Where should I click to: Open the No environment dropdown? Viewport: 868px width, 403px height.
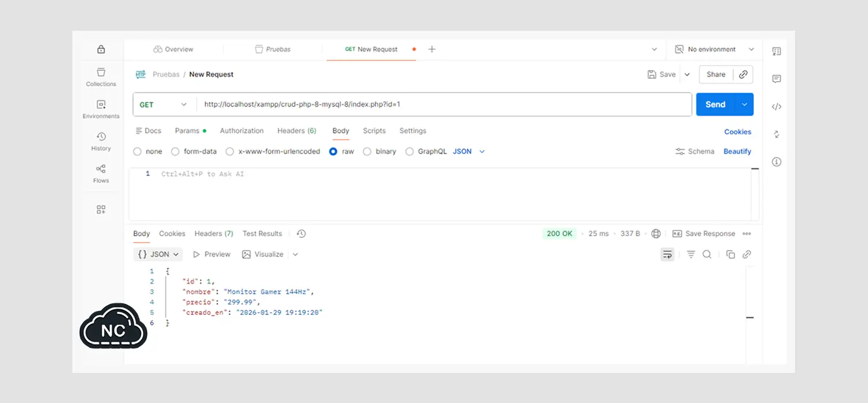(x=715, y=50)
